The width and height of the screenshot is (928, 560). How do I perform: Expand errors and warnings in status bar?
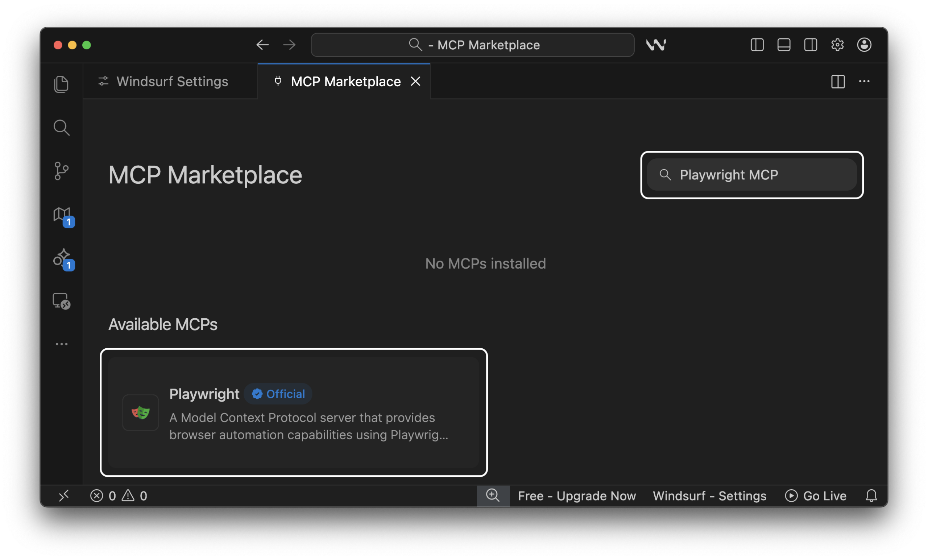(119, 495)
